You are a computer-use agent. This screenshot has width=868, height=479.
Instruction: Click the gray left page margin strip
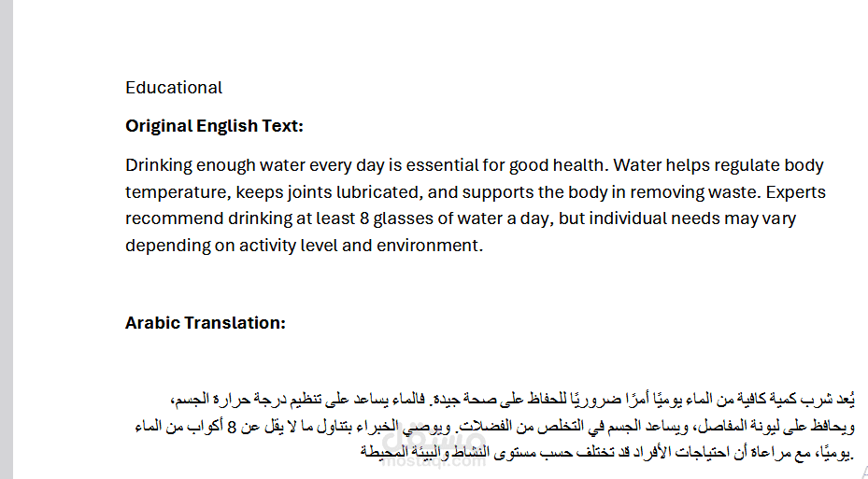[x=7, y=239]
